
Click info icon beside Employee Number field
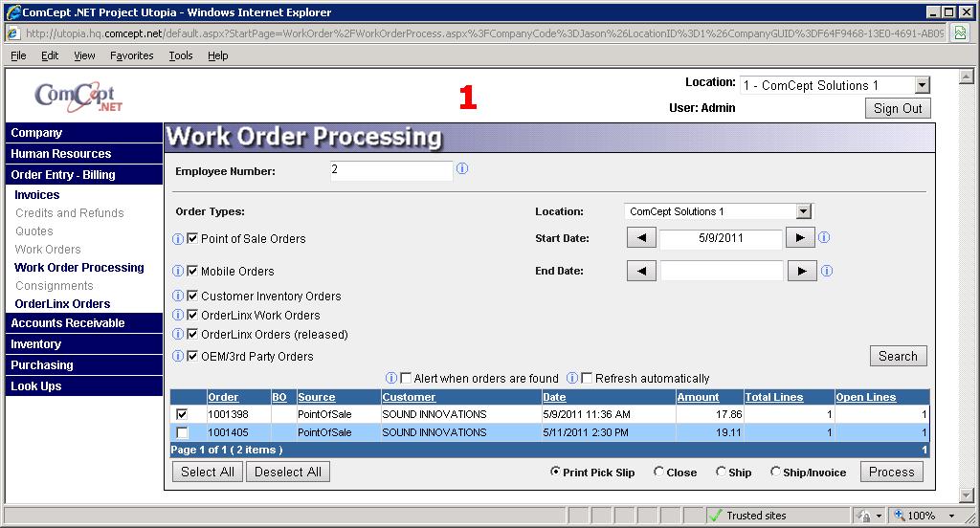tap(462, 169)
